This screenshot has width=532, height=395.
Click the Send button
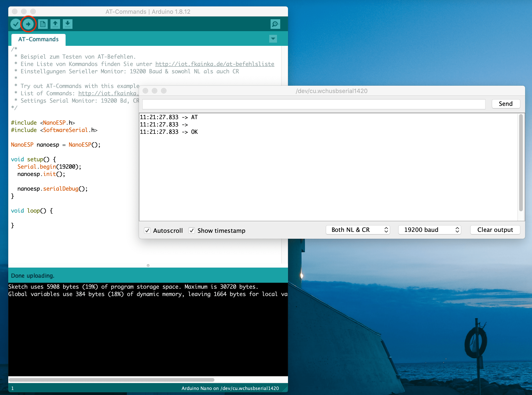point(506,104)
